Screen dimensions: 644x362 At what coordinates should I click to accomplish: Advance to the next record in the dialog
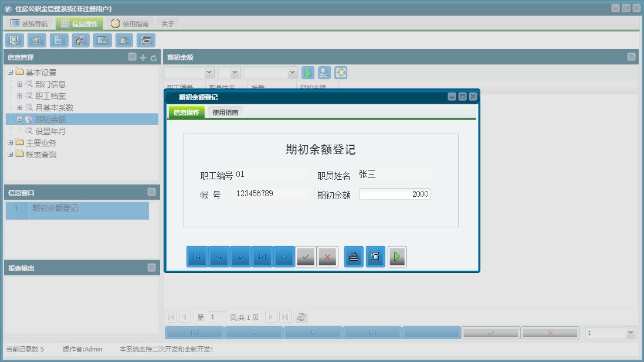[x=240, y=257]
